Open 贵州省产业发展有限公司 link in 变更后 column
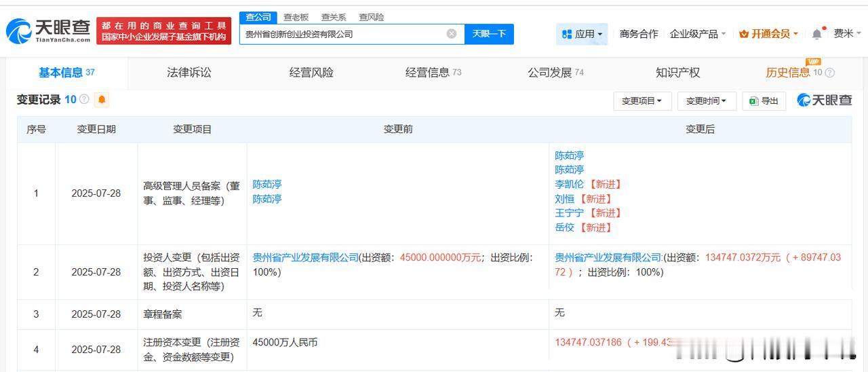This screenshot has width=868, height=372. [x=608, y=257]
